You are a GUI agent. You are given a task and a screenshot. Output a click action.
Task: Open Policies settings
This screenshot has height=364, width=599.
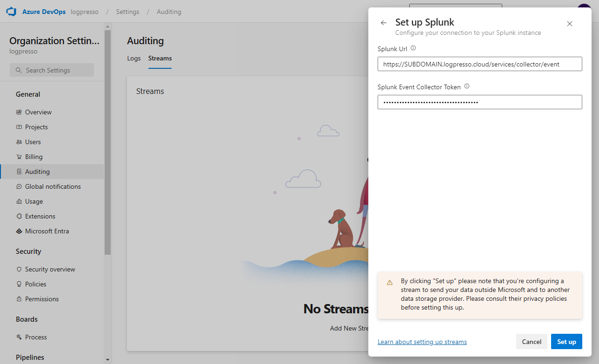pos(52,284)
